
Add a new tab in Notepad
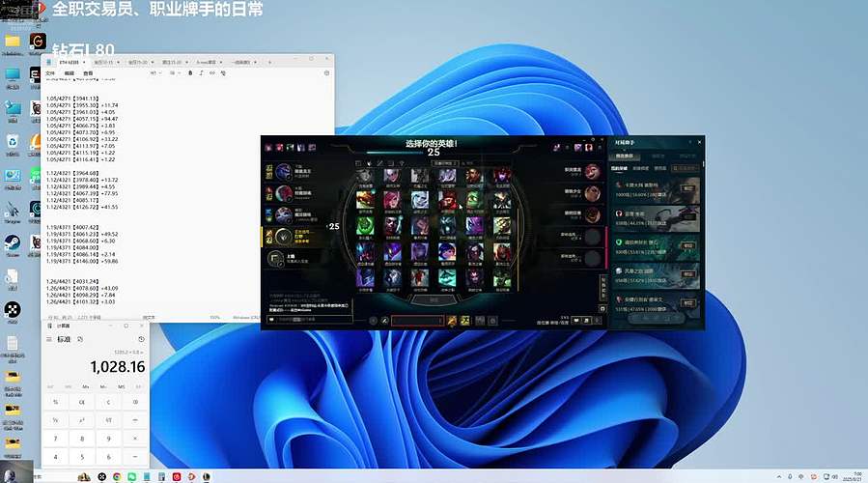pos(269,62)
